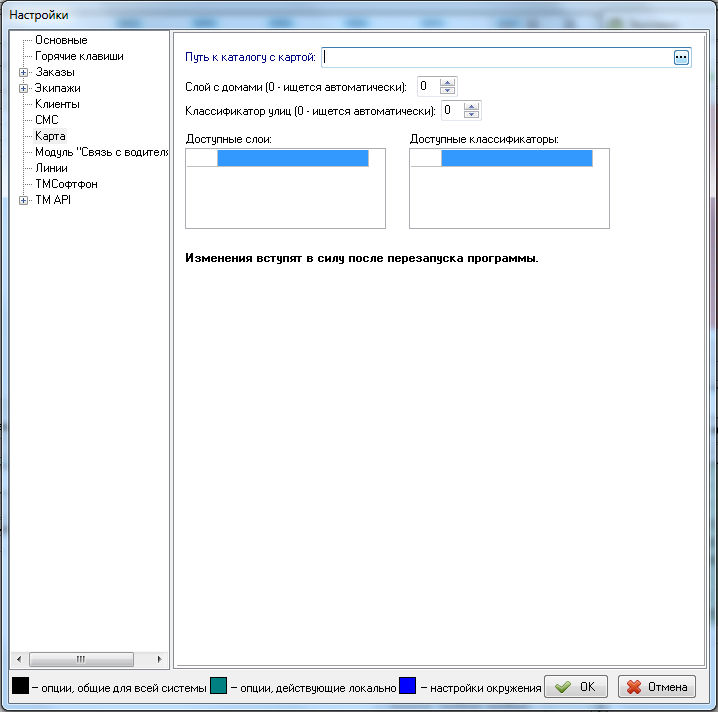Viewport: 718px width, 712px height.
Task: Open Линии settings section
Action: (51, 168)
